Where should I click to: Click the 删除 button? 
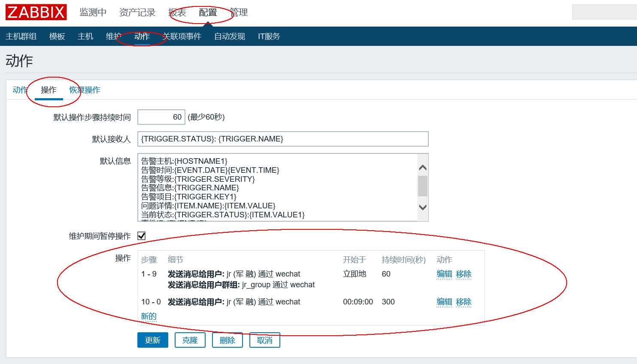tap(227, 340)
